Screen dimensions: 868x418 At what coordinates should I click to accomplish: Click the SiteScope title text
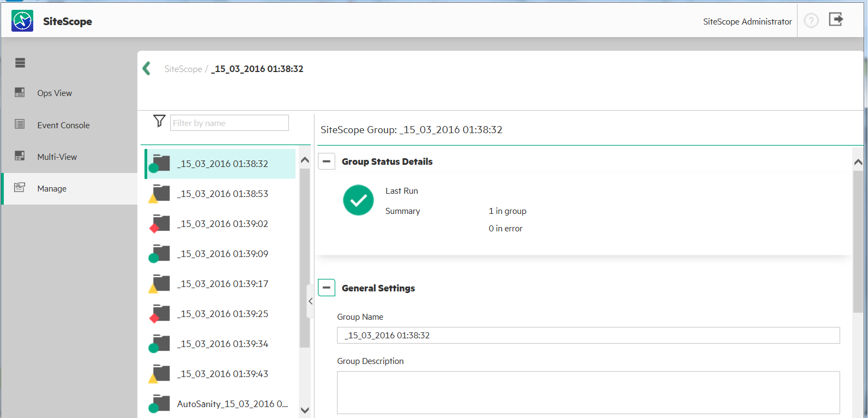(x=68, y=21)
